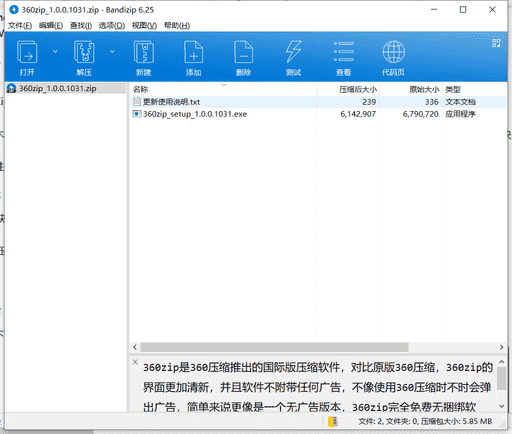This screenshot has width=512, height=434.
Task: Click the comment pane vertical scrollbar thumb
Action: 501,378
